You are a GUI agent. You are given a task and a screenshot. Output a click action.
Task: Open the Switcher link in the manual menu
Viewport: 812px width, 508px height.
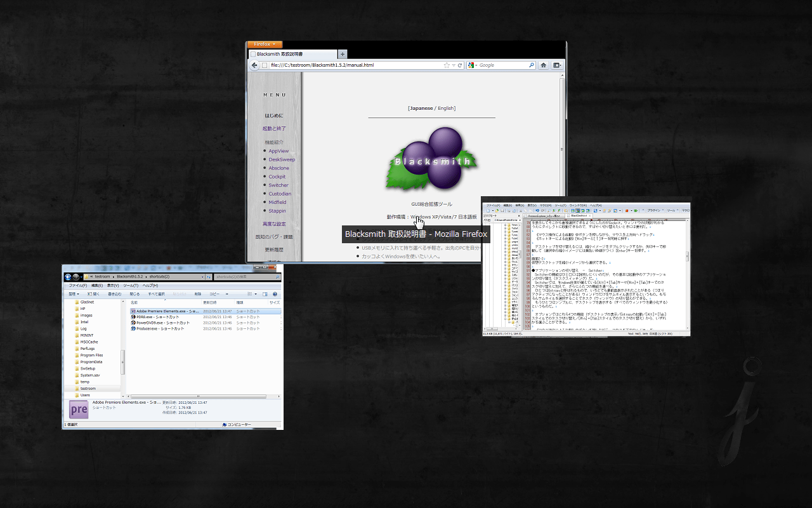click(x=278, y=185)
